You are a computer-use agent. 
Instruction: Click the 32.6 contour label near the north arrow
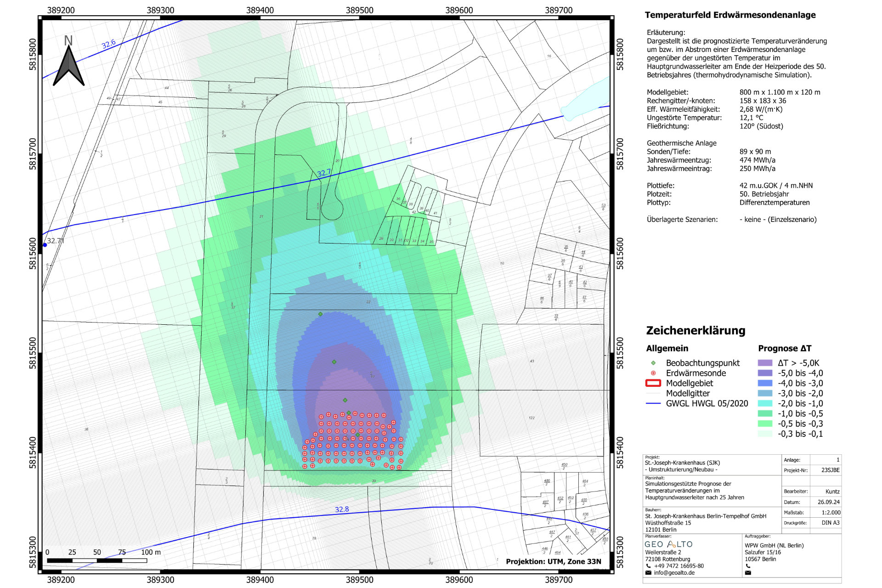[x=109, y=44]
